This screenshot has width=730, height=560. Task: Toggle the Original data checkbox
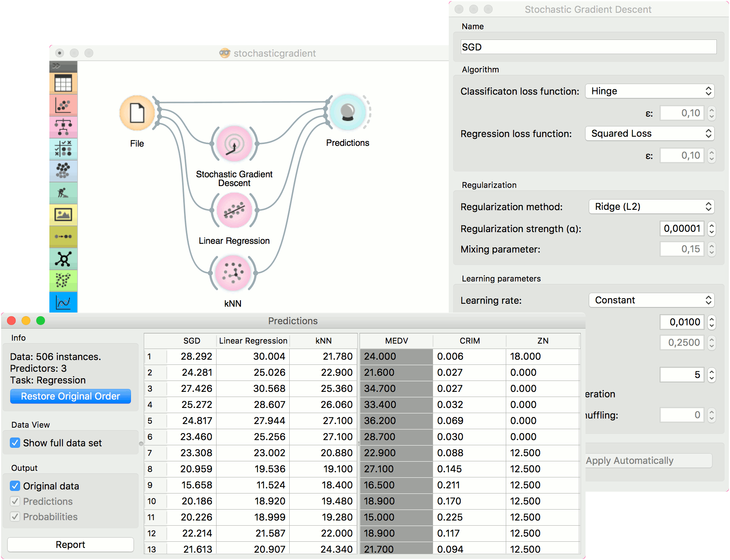coord(15,486)
